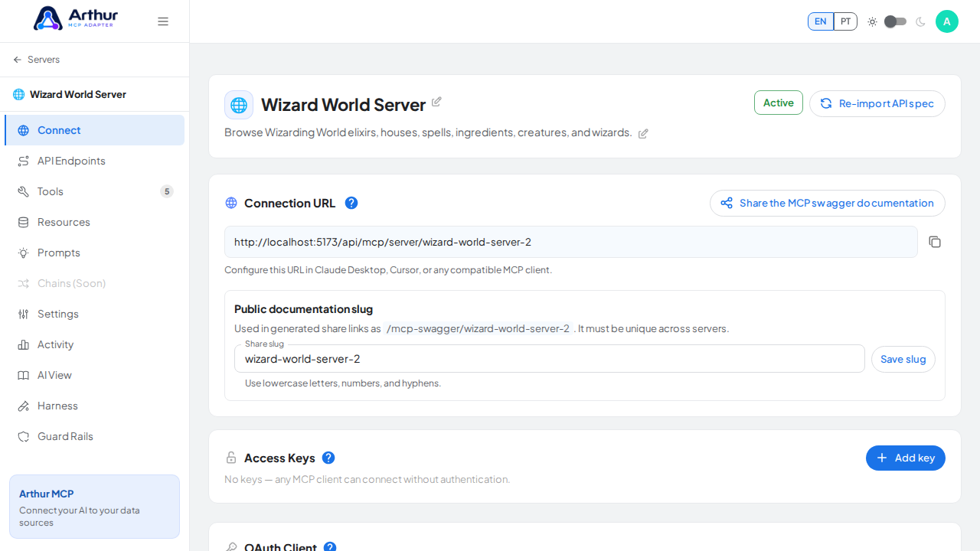
Task: Edit server description with pencil icon
Action: (x=643, y=133)
